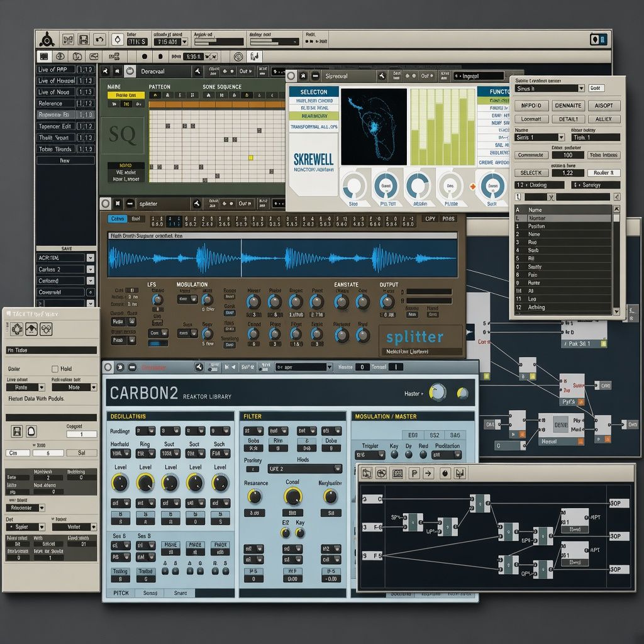
Task: Click wrench icon in Sisreoval instrument header
Action: [382, 76]
